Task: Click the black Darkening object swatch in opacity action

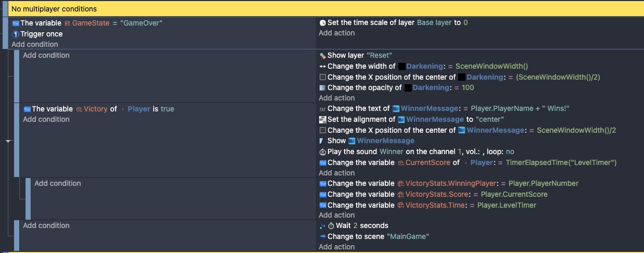Action: [408, 88]
